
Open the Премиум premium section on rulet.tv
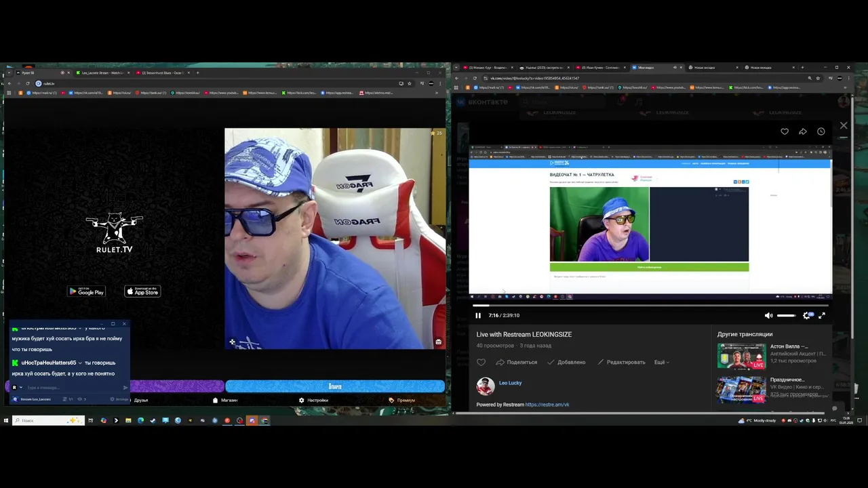click(402, 400)
